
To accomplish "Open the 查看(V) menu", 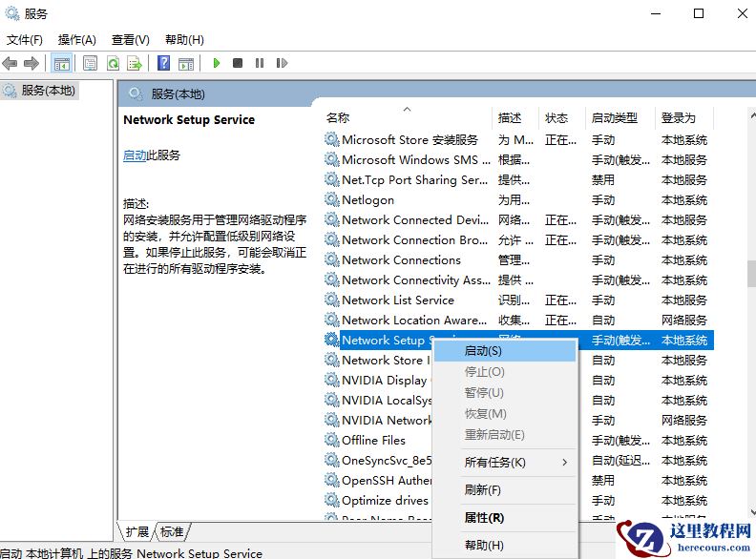I will tap(131, 39).
